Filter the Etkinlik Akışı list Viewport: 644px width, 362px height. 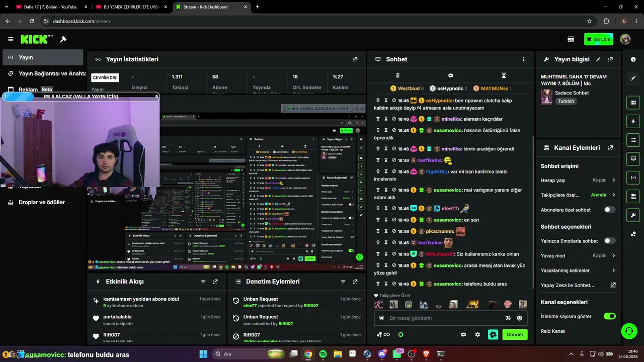(203, 282)
